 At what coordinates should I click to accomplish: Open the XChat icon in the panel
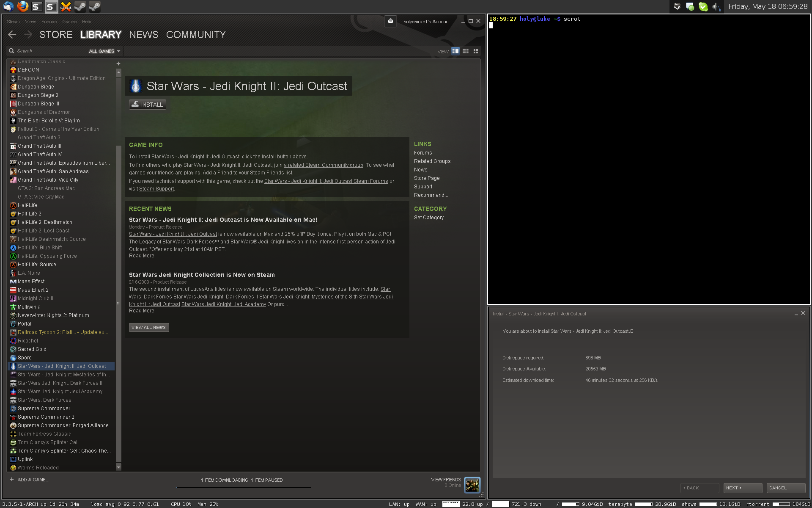pyautogui.click(x=66, y=6)
